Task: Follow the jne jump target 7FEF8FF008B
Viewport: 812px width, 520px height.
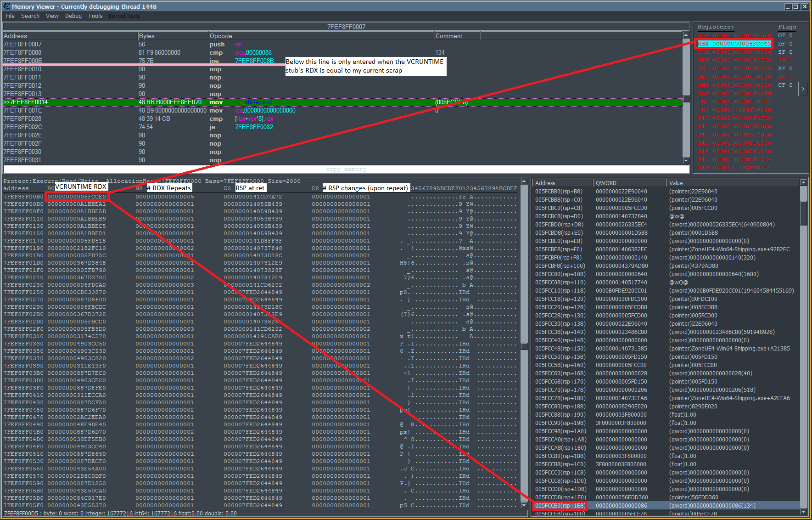Action: [x=254, y=61]
